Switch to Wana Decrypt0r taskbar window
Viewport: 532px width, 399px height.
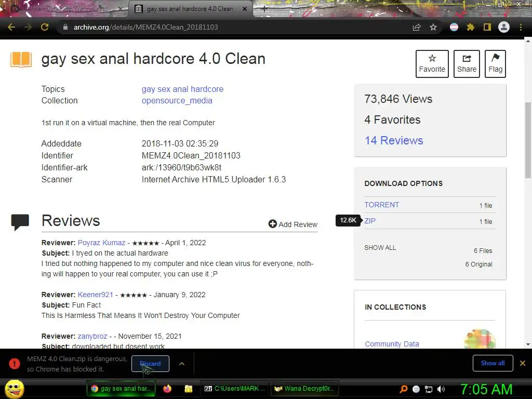[x=304, y=389]
